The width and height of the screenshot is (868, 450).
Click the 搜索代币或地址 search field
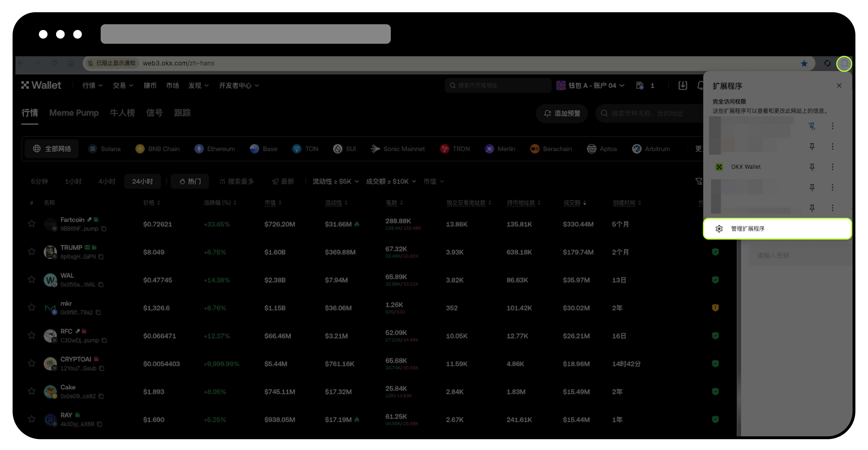(x=498, y=85)
